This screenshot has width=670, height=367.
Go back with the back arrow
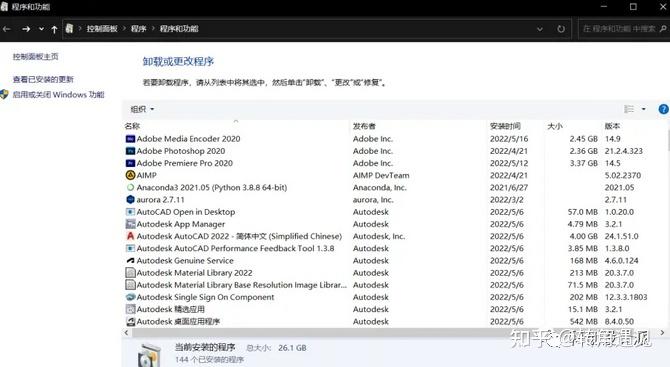click(x=7, y=29)
